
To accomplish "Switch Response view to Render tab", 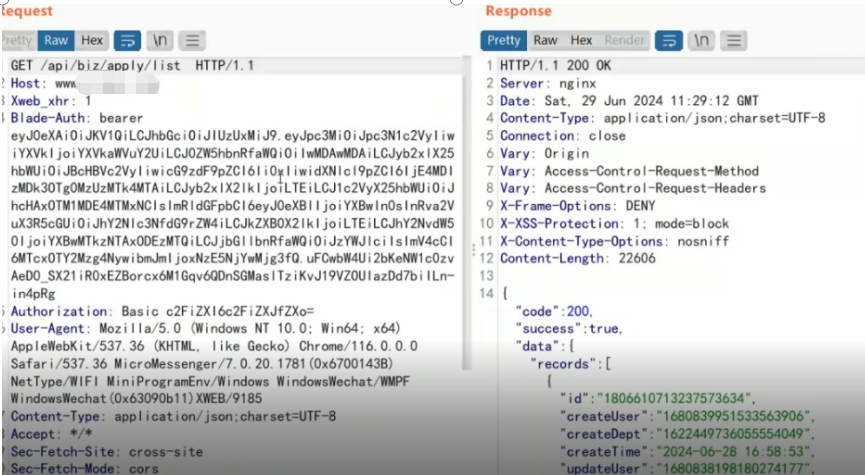I will (625, 41).
